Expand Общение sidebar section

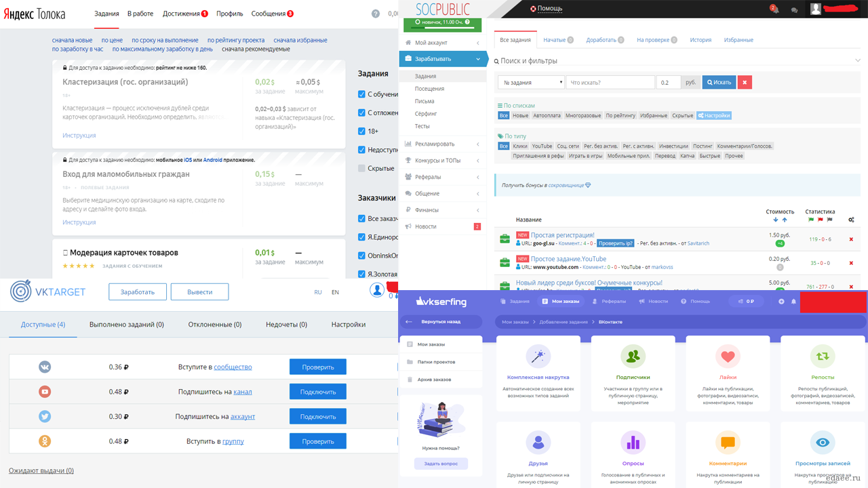[x=443, y=193]
